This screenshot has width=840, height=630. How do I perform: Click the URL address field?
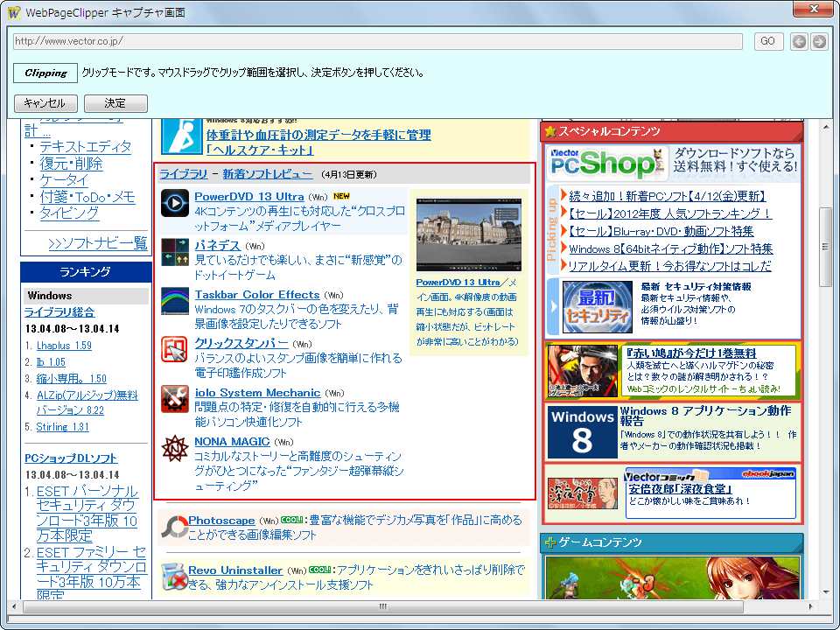pos(378,41)
